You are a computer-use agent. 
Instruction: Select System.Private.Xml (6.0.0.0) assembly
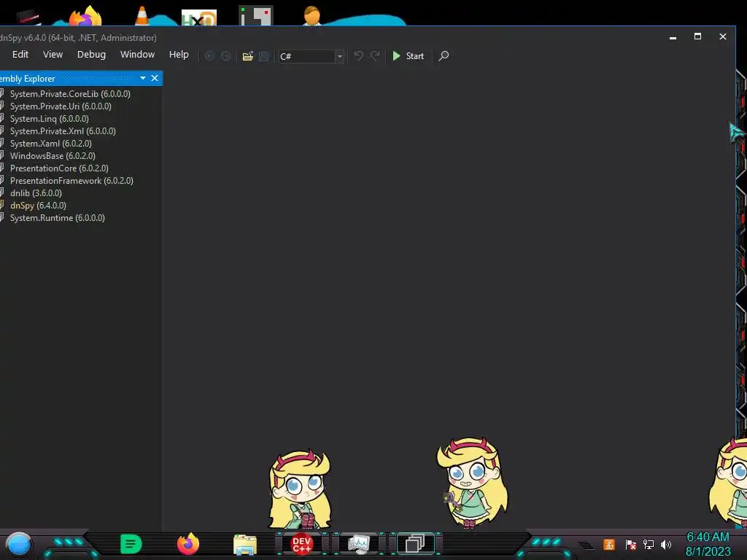tap(63, 131)
